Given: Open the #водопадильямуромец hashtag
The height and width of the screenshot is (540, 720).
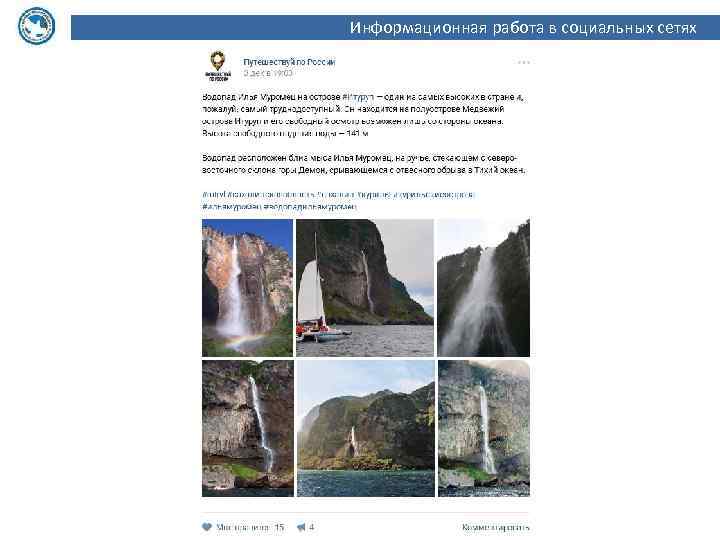Looking at the screenshot, I should point(310,207).
